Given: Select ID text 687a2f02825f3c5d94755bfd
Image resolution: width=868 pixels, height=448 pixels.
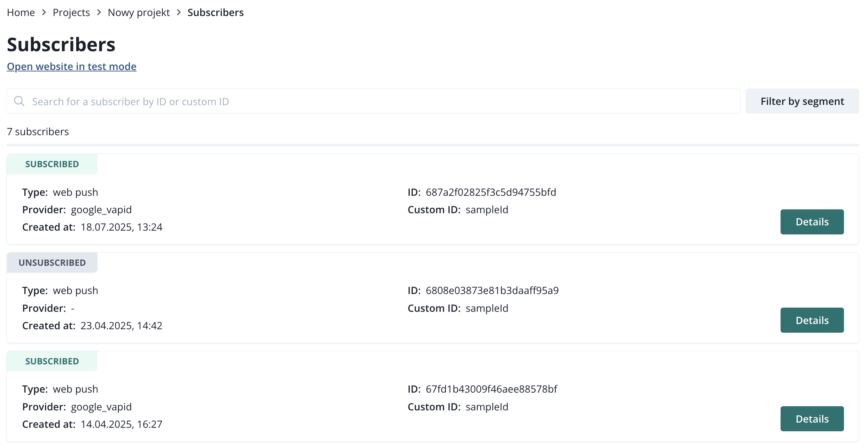Looking at the screenshot, I should [491, 192].
